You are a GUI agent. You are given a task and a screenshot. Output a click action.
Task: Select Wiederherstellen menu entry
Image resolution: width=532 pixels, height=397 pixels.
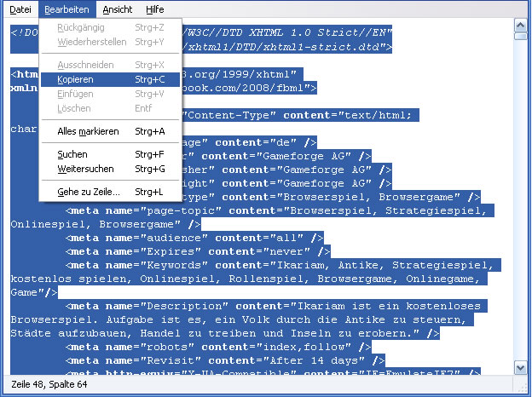[110, 42]
